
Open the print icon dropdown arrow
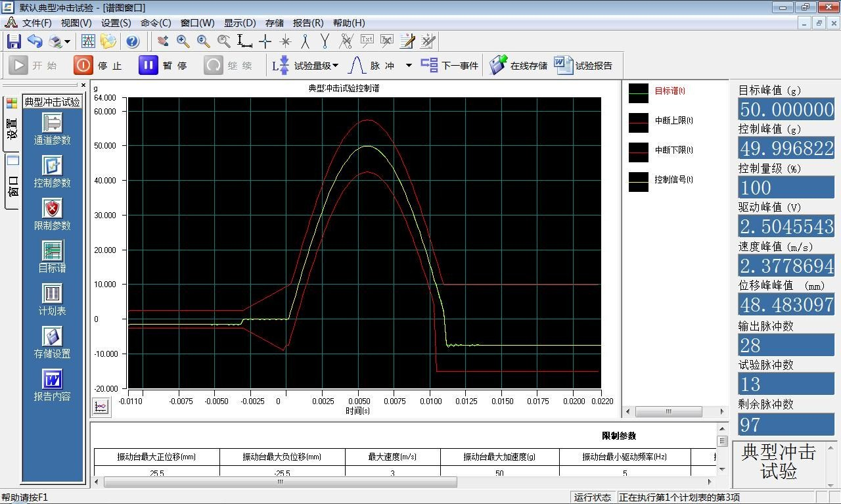pos(68,42)
